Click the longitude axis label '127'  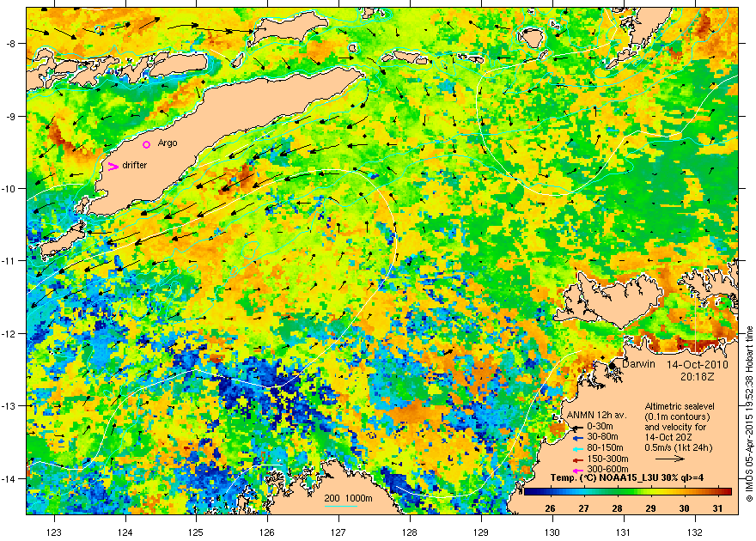tap(338, 532)
